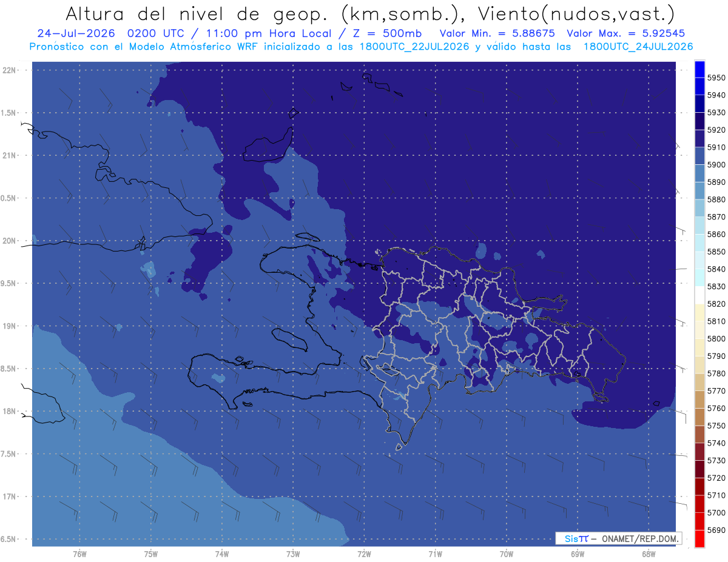728x562 pixels.
Task: Click the 71W longitude axis label
Action: tap(435, 554)
